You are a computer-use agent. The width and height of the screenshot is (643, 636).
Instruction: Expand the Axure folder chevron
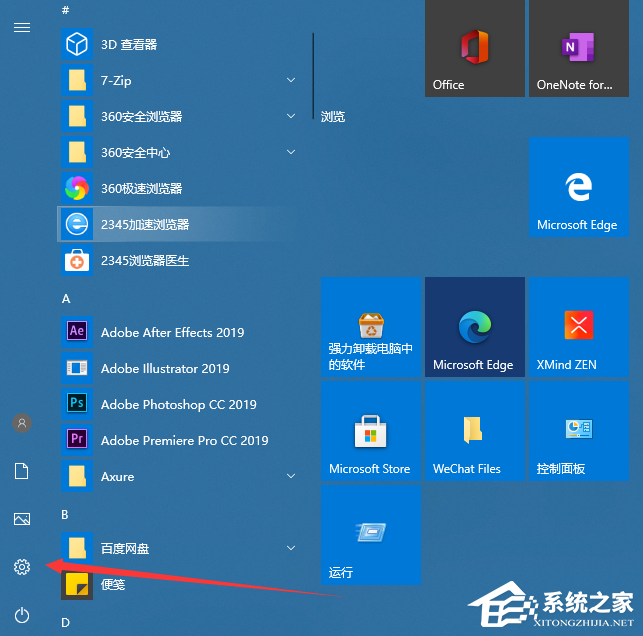coord(291,476)
